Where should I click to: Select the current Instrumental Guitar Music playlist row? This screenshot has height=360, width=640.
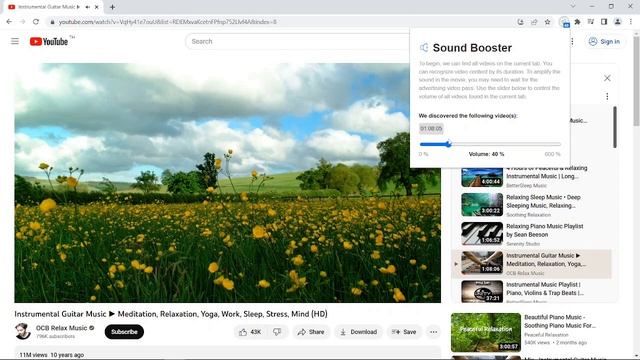(x=531, y=264)
